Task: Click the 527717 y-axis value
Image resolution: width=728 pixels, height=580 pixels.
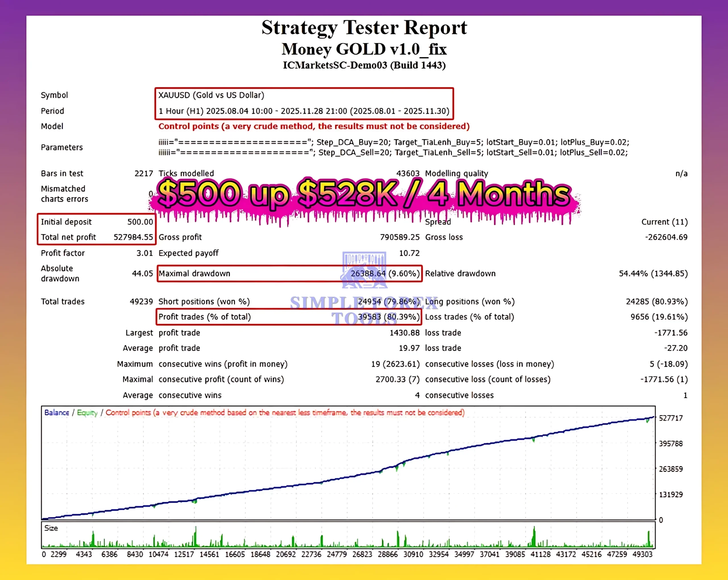Action: (x=671, y=418)
